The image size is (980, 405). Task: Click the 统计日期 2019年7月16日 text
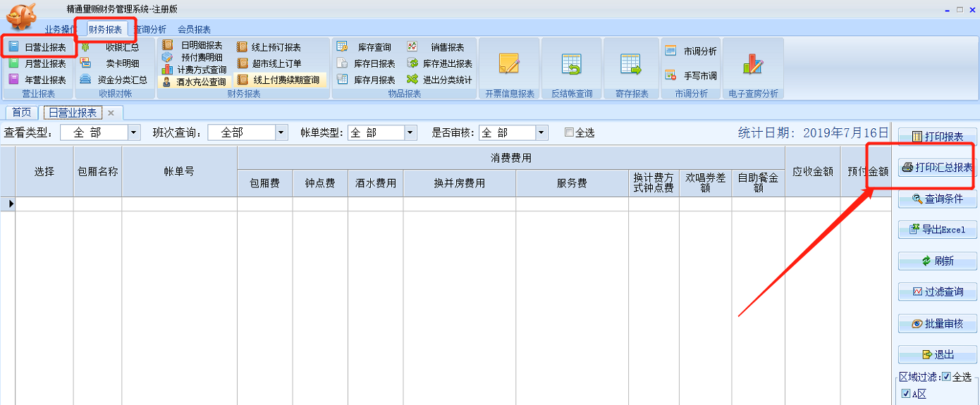click(814, 132)
